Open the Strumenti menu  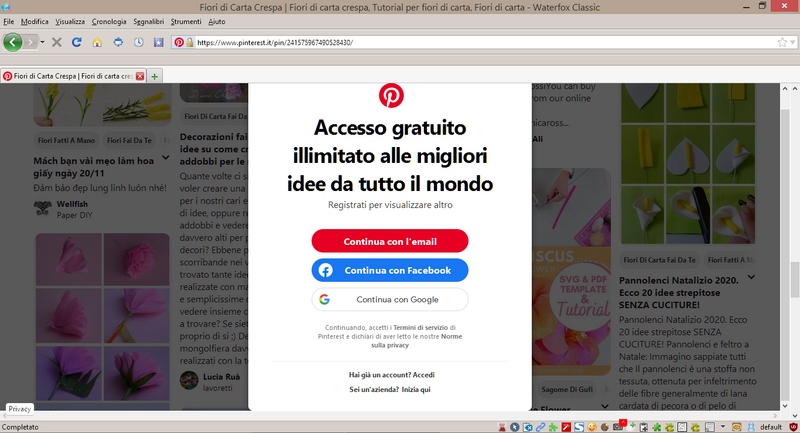point(186,21)
